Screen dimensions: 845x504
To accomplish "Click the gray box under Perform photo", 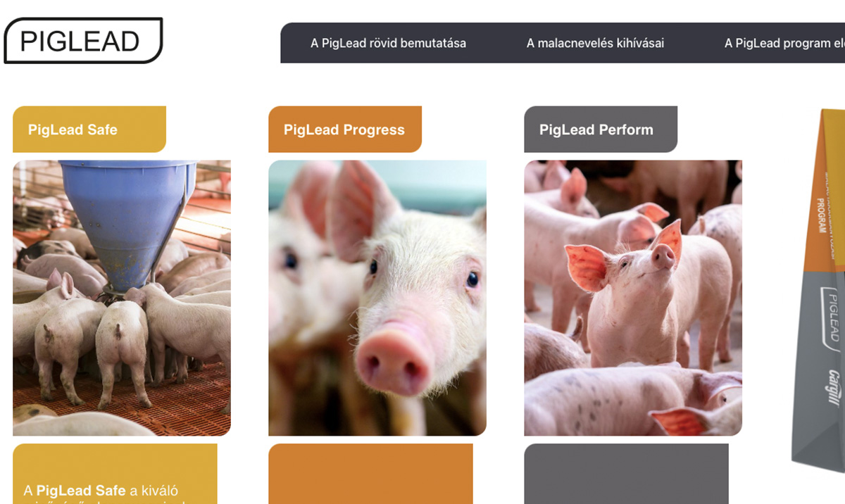I will pyautogui.click(x=626, y=474).
